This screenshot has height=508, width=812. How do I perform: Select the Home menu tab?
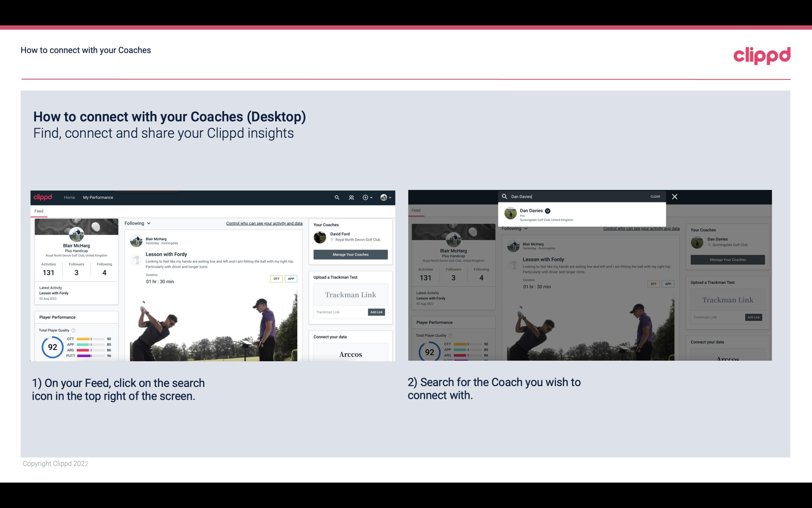[69, 197]
